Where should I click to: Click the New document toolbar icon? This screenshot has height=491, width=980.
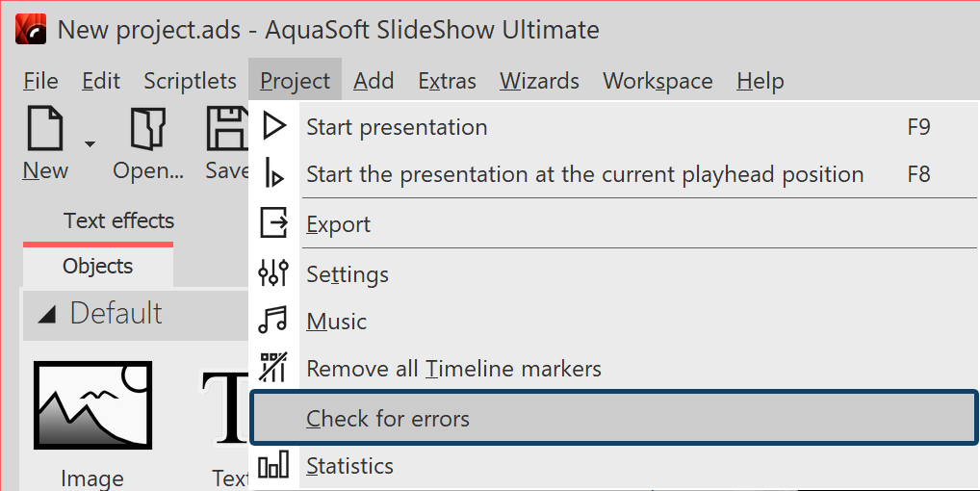(x=44, y=130)
